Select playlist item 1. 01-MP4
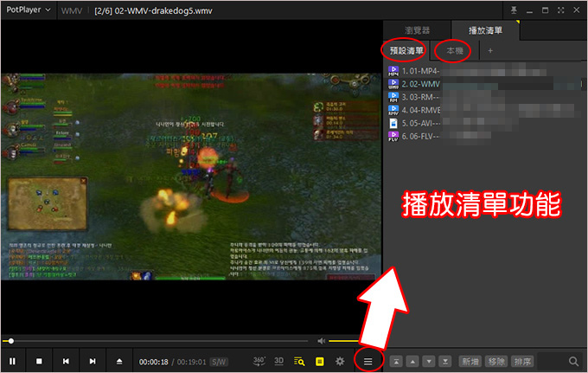The width and height of the screenshot is (588, 373). click(485, 71)
